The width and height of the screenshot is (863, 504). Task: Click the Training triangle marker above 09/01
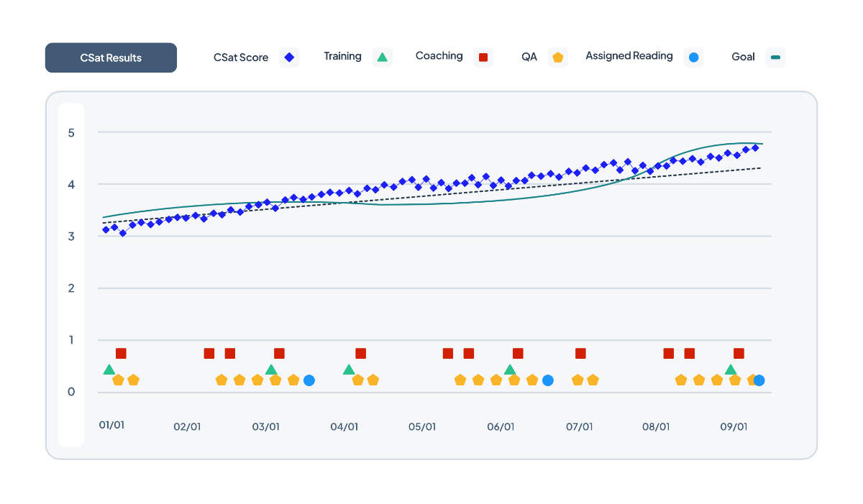[x=731, y=370]
